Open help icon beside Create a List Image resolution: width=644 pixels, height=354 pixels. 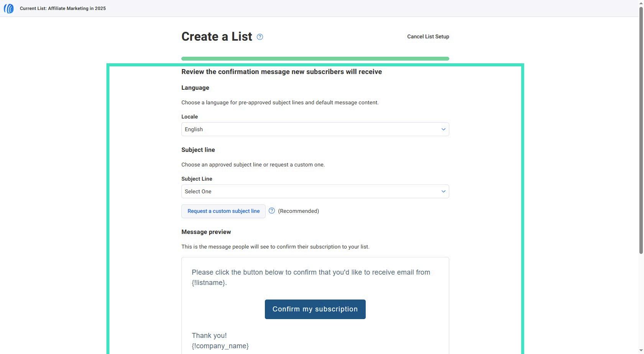point(260,37)
